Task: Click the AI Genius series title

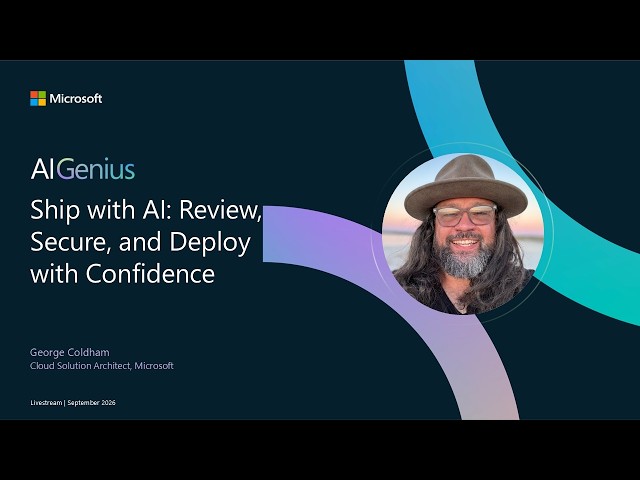Action: coord(82,169)
